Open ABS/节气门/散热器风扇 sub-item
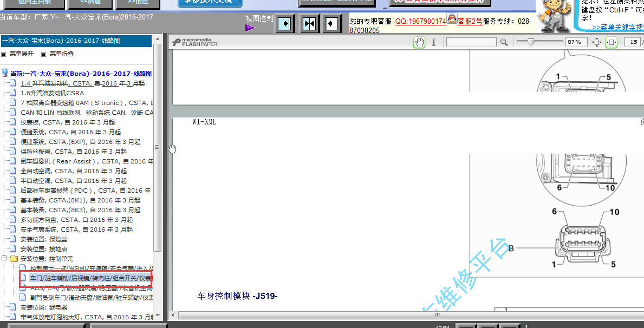The width and height of the screenshot is (644, 328). coord(92,288)
